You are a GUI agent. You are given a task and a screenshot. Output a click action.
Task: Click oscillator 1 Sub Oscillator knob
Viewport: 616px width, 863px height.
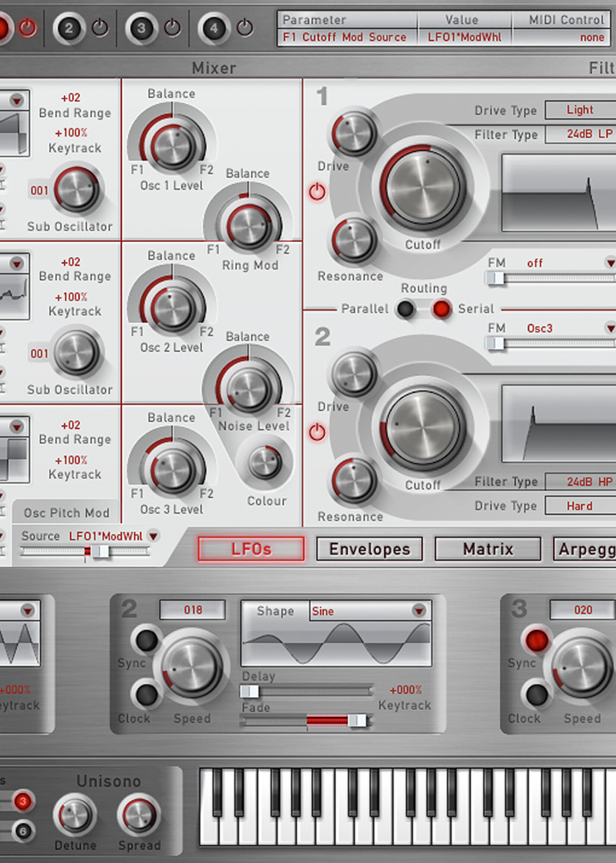coord(76,189)
